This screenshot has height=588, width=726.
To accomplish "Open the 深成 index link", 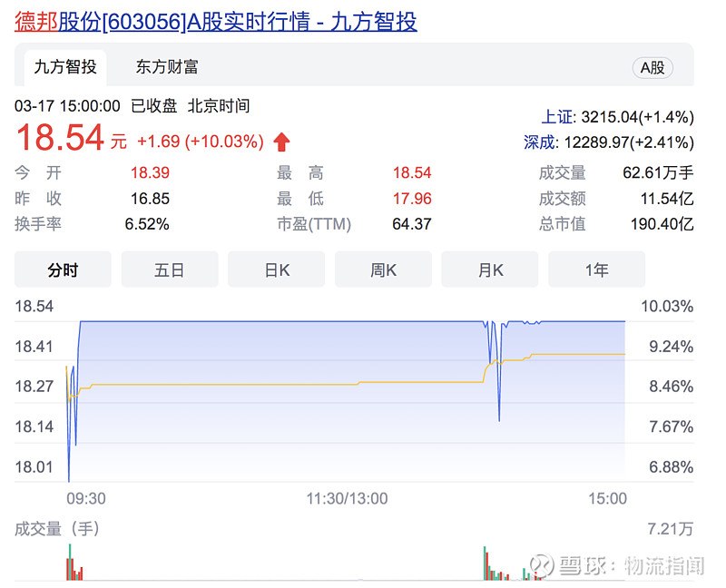I will (x=539, y=142).
